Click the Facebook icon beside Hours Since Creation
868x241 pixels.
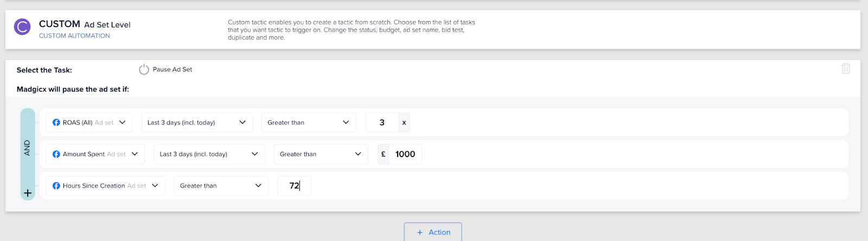pos(56,185)
